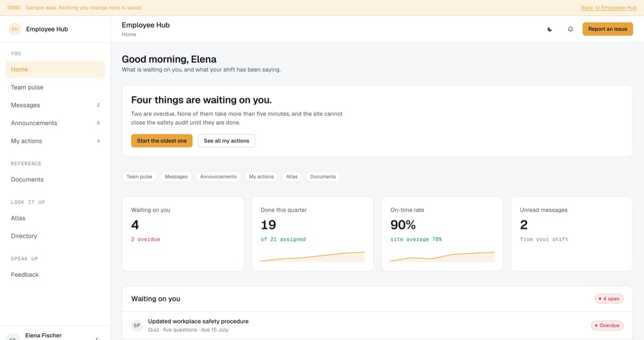644x340 pixels.
Task: Open the Unread messages stat card
Action: 572,234
